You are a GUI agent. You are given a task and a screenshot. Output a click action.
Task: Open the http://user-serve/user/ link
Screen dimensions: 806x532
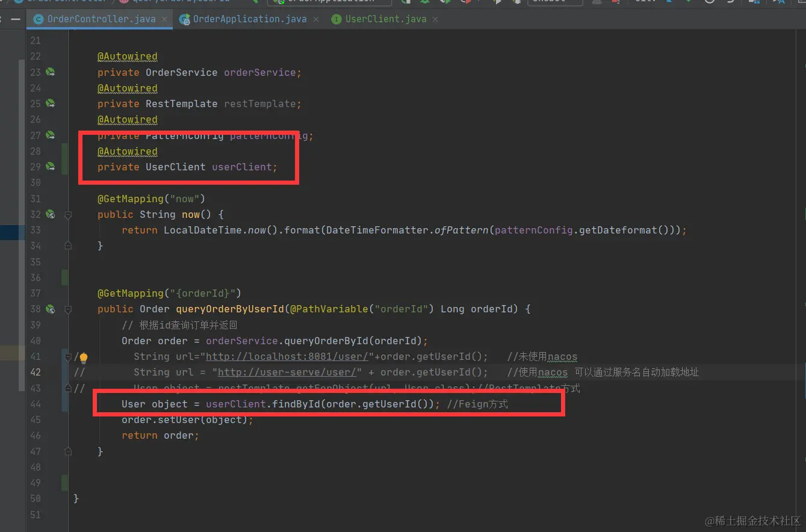287,372
